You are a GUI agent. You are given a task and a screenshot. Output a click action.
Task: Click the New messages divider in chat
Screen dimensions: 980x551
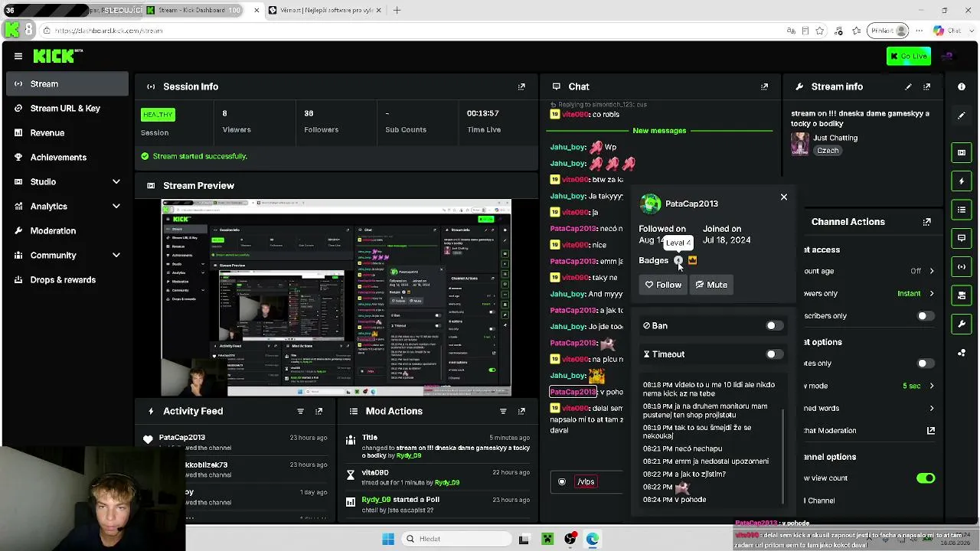point(659,130)
